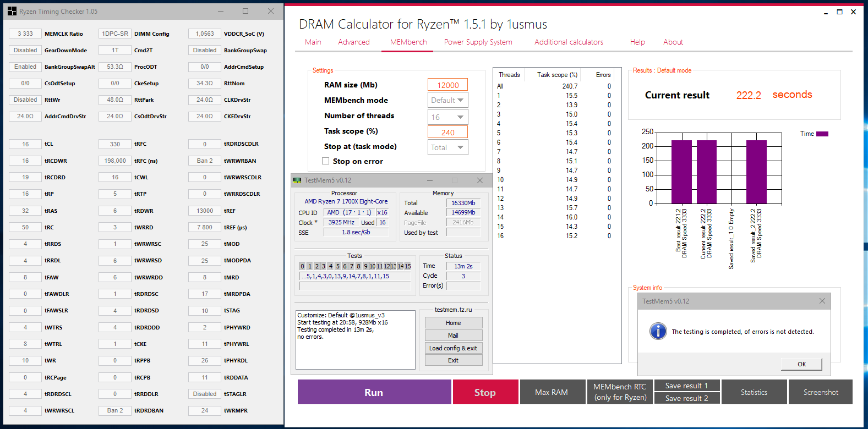The height and width of the screenshot is (429, 868).
Task: Minimize the Ryzen Timing Checker window
Action: coord(221,11)
